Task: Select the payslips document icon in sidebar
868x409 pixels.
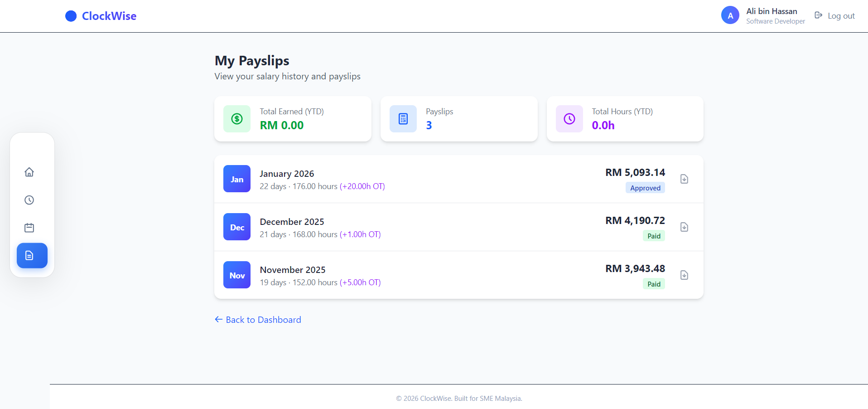Action: pyautogui.click(x=32, y=256)
